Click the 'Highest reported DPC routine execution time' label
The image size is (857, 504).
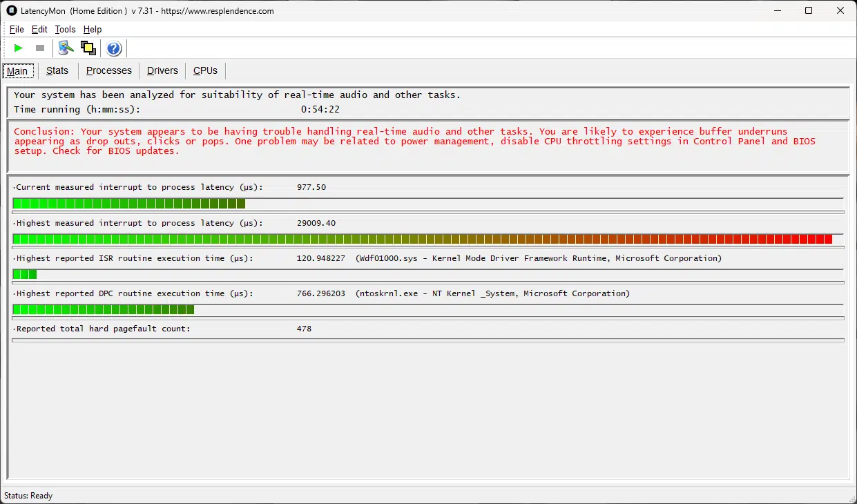133,293
